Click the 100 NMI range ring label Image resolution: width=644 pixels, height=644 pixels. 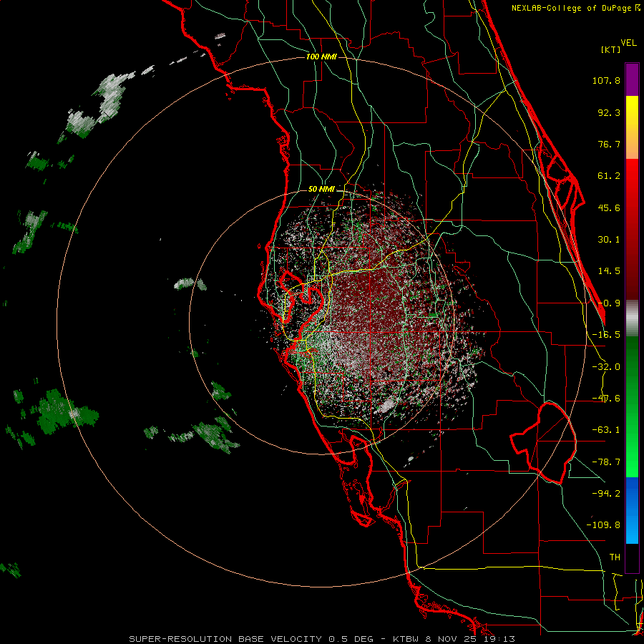pos(321,57)
